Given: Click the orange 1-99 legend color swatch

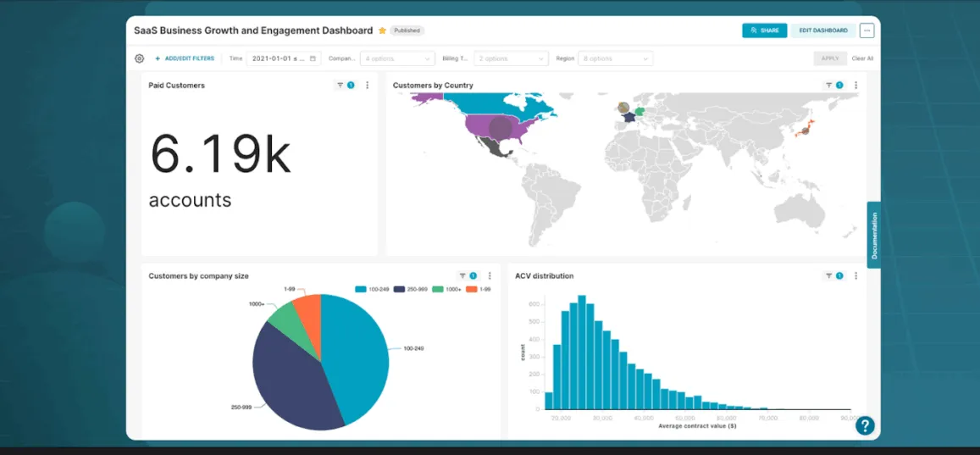Looking at the screenshot, I should [x=471, y=290].
